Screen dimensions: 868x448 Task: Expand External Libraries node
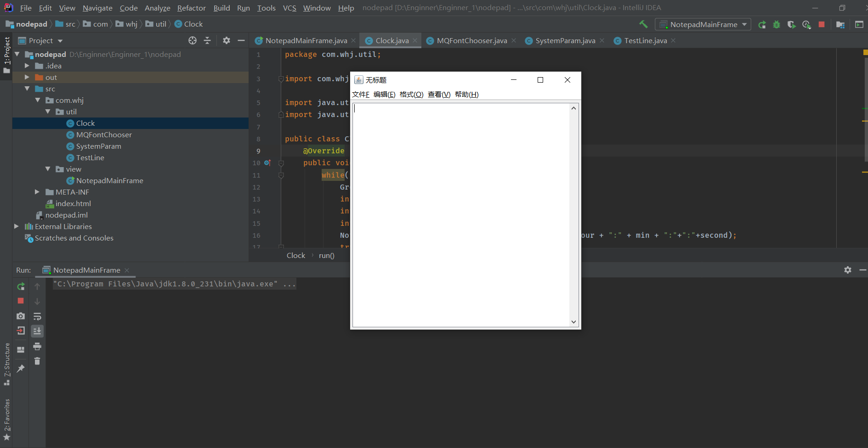17,226
